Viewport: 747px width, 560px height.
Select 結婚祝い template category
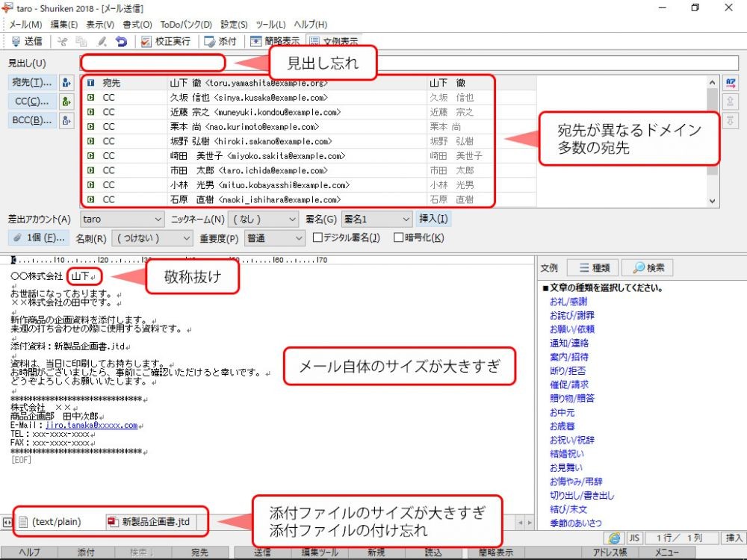coord(566,454)
